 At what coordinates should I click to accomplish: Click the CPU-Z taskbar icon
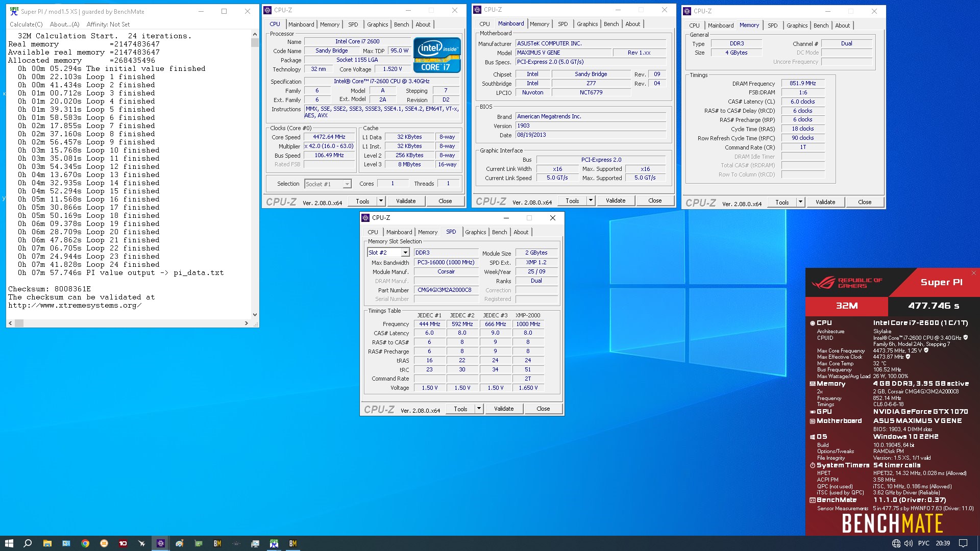click(161, 543)
